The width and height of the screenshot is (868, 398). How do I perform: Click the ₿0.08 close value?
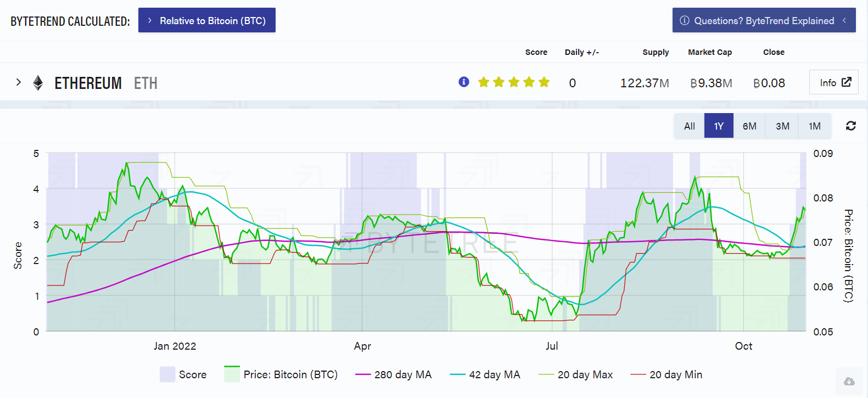coord(769,83)
